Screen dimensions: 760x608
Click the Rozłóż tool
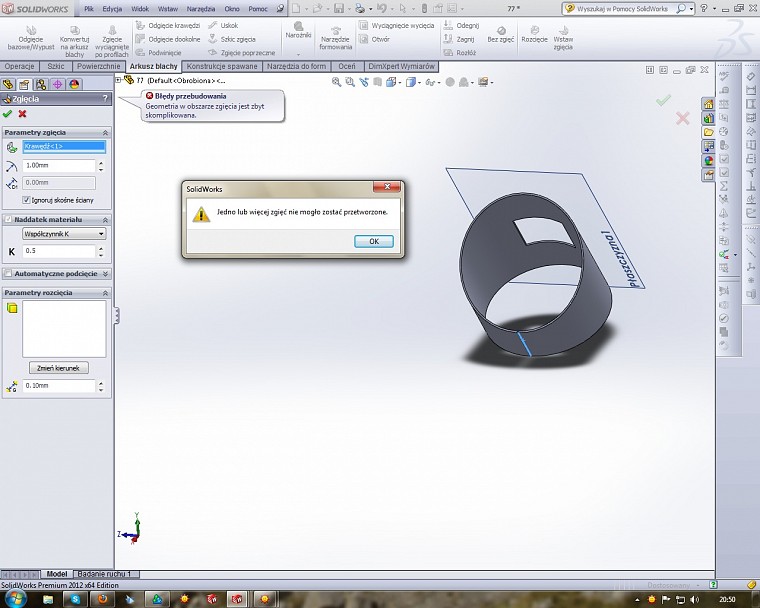(x=460, y=52)
